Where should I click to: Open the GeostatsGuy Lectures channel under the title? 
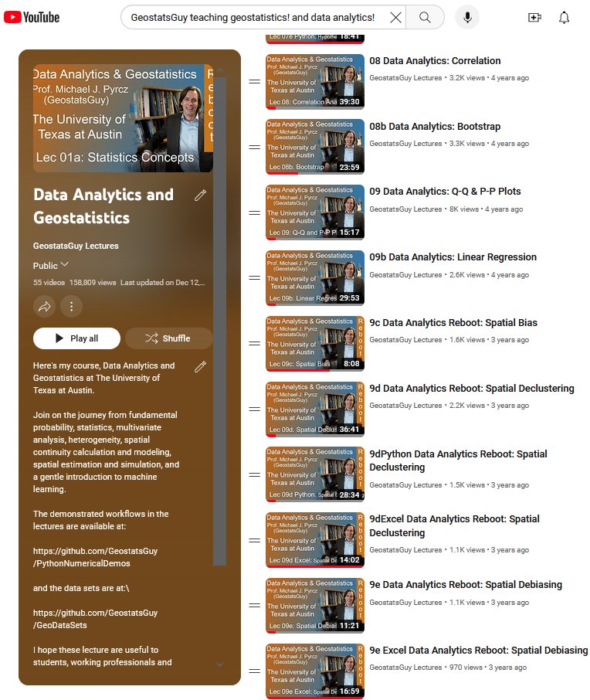(x=76, y=246)
